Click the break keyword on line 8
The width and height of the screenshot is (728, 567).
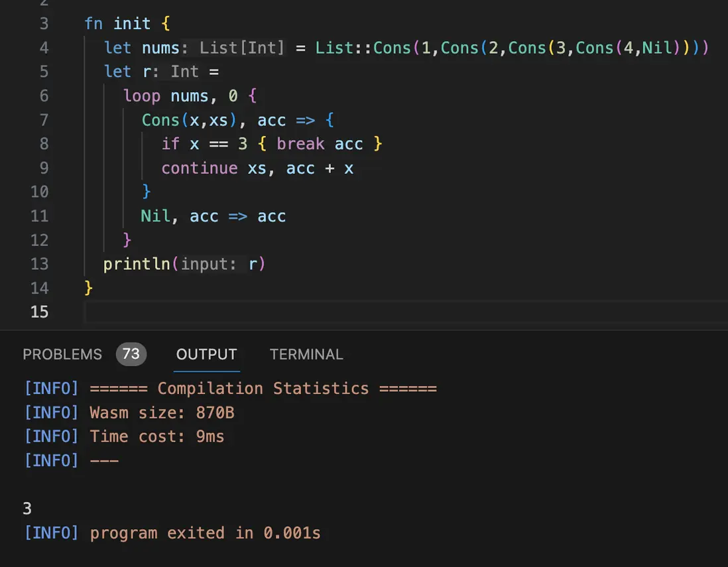coord(300,144)
